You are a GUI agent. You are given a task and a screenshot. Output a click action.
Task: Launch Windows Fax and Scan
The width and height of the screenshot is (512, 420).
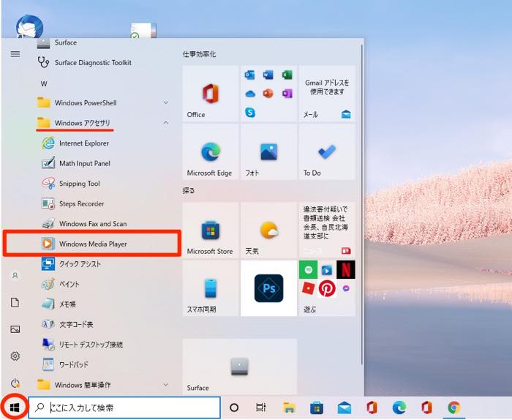coord(92,224)
